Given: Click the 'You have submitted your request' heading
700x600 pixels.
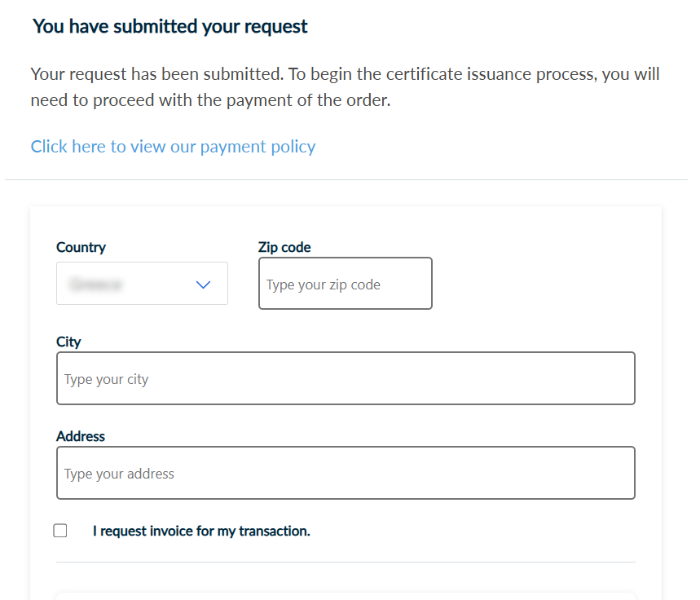Looking at the screenshot, I should [170, 26].
